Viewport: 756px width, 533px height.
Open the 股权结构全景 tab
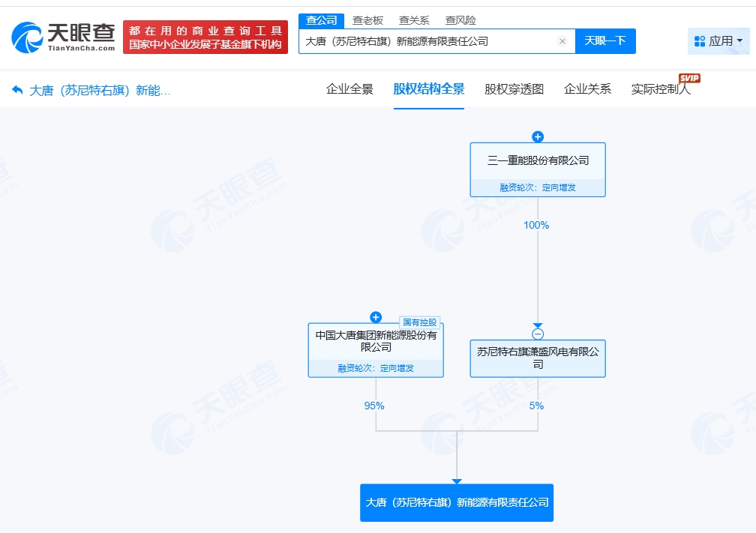click(429, 89)
